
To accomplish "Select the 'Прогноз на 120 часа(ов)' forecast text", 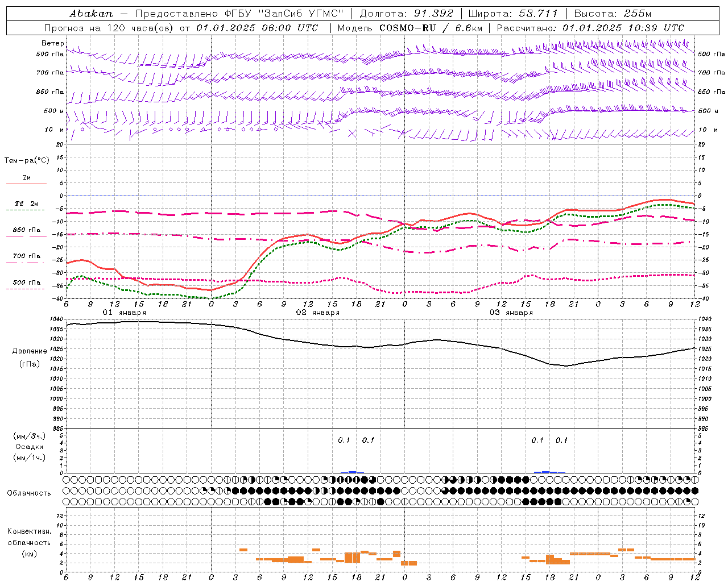I will tap(109, 28).
